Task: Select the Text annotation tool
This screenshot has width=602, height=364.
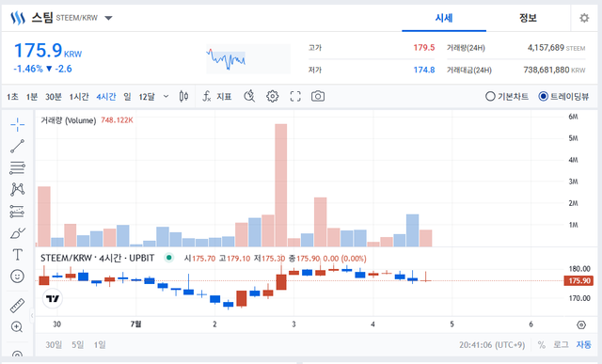Action: (17, 255)
